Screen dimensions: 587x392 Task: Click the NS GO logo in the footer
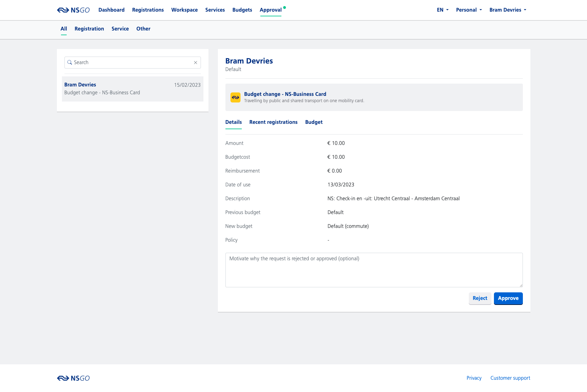coord(73,378)
